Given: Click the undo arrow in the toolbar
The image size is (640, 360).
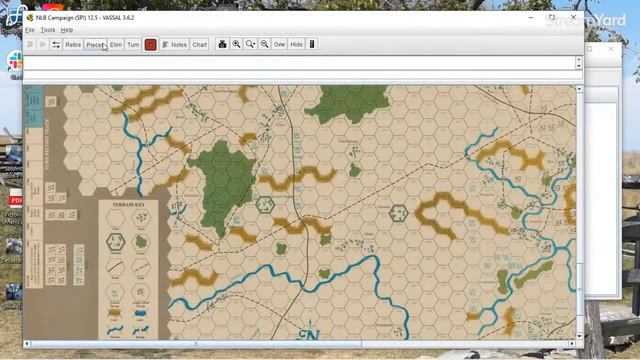Looking at the screenshot, I should point(30,44).
